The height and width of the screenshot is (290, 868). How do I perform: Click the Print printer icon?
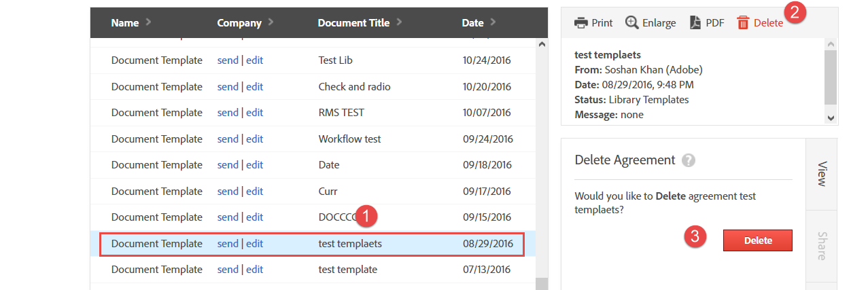(581, 23)
